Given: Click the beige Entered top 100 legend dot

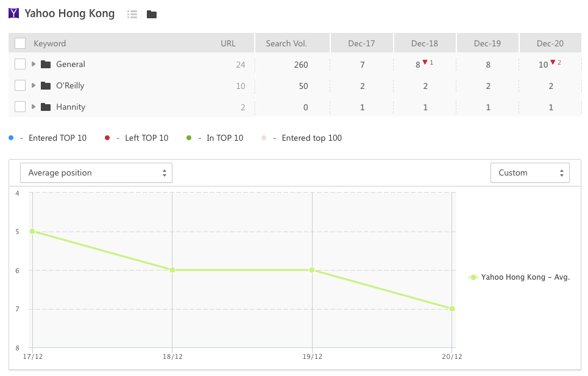Looking at the screenshot, I should pyautogui.click(x=264, y=138).
